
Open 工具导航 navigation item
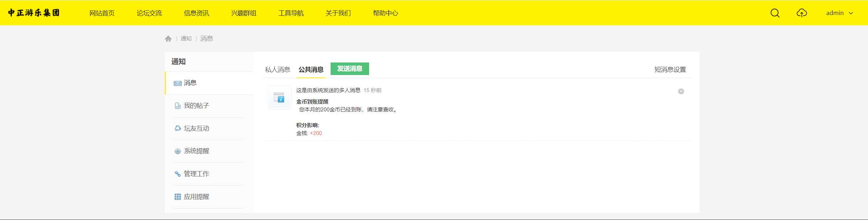tap(291, 13)
